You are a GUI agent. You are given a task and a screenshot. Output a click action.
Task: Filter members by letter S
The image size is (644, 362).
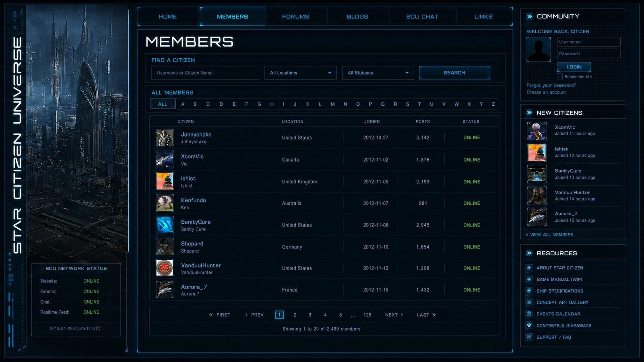pyautogui.click(x=407, y=104)
